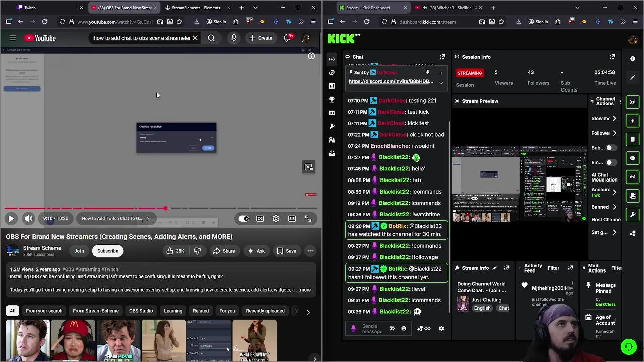
Task: Start YouTube voice search microphone
Action: [234, 38]
